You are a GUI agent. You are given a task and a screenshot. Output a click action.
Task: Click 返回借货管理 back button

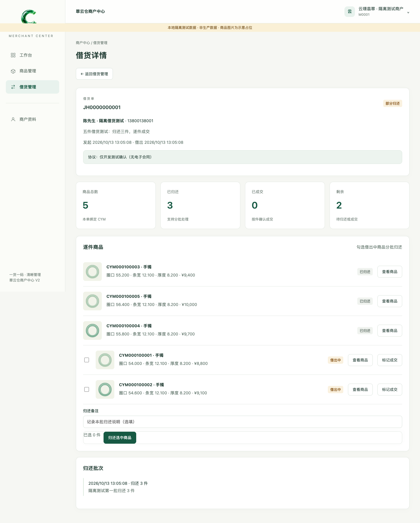(x=94, y=74)
